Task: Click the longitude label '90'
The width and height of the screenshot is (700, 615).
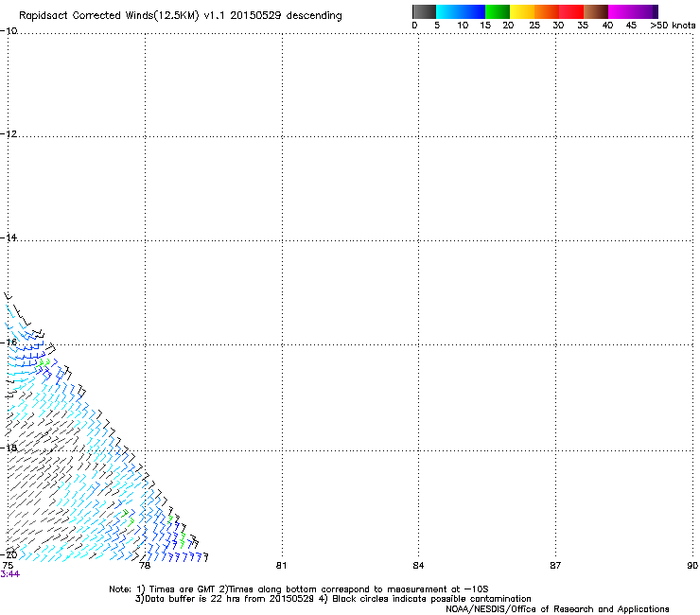Action: (x=692, y=566)
